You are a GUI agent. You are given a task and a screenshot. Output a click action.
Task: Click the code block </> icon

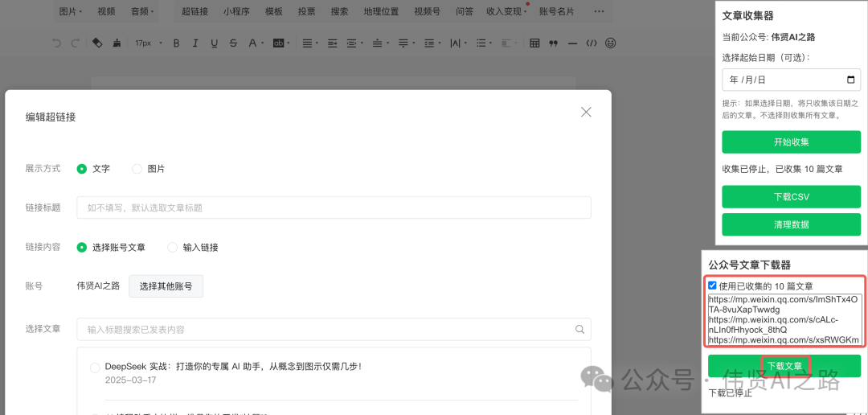(x=592, y=43)
